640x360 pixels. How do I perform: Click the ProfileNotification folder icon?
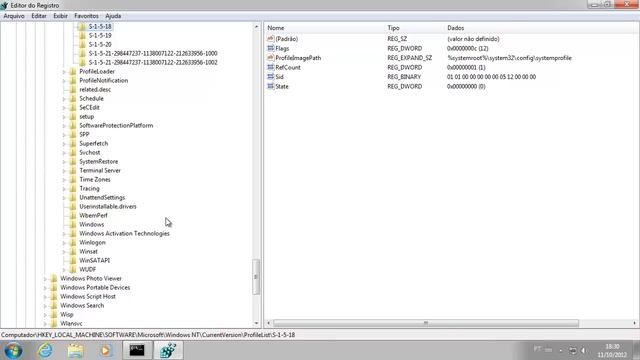point(73,80)
